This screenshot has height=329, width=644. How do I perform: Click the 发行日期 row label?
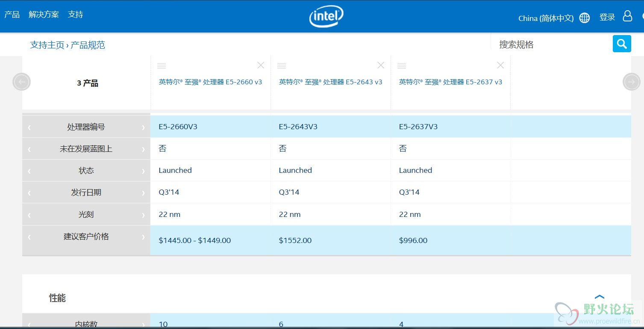pos(86,193)
